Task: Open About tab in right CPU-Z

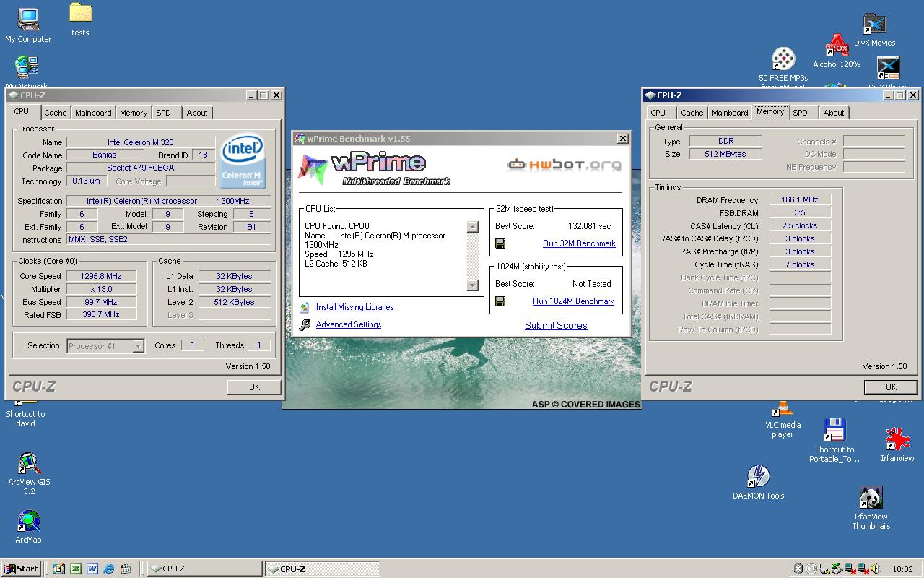Action: [834, 113]
